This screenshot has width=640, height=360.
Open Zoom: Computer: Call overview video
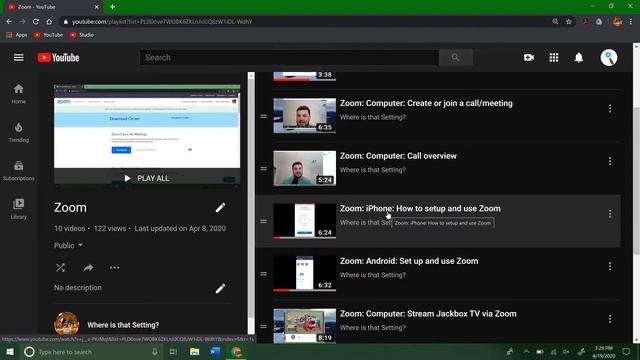pos(398,156)
